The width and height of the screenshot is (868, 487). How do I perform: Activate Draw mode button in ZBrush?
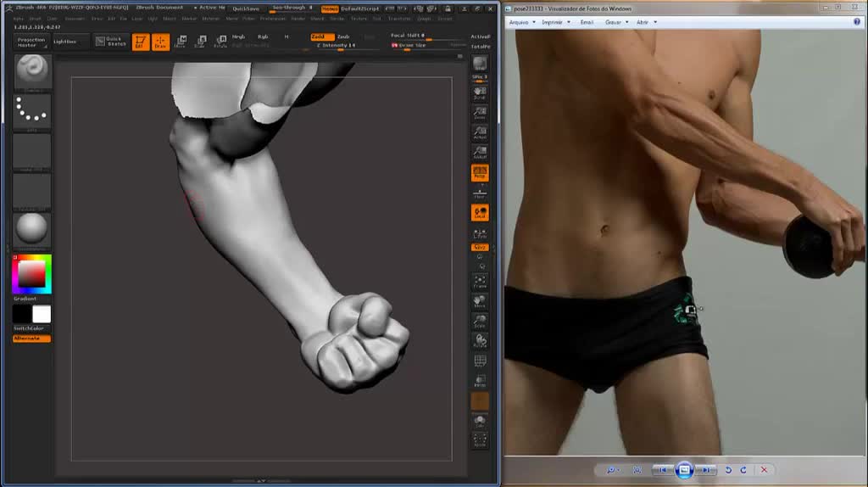point(160,42)
